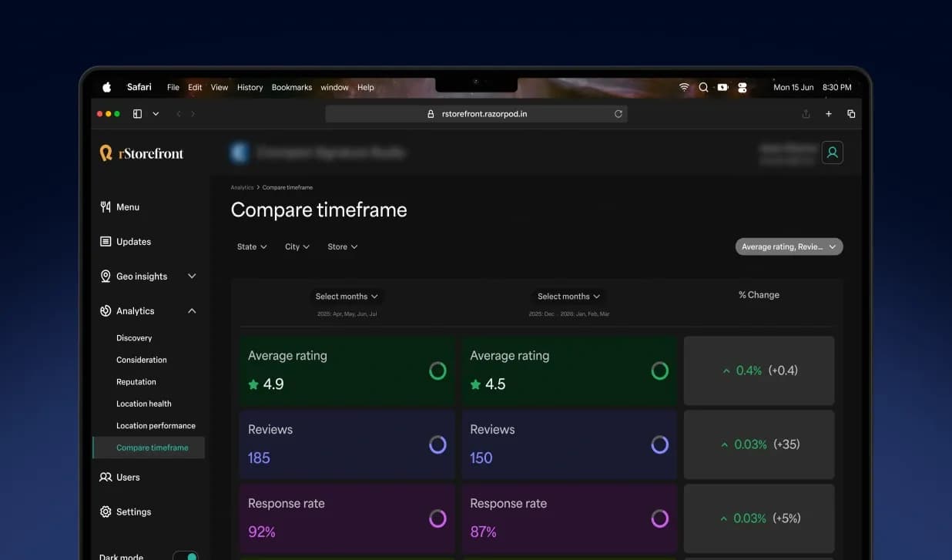Show Safari tab overview
This screenshot has height=560, width=952.
[851, 114]
